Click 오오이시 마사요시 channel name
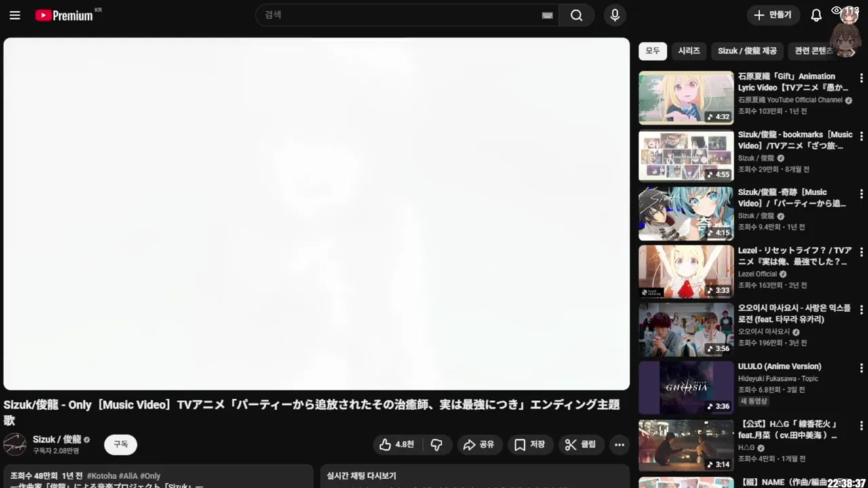The height and width of the screenshot is (488, 868). [x=764, y=332]
